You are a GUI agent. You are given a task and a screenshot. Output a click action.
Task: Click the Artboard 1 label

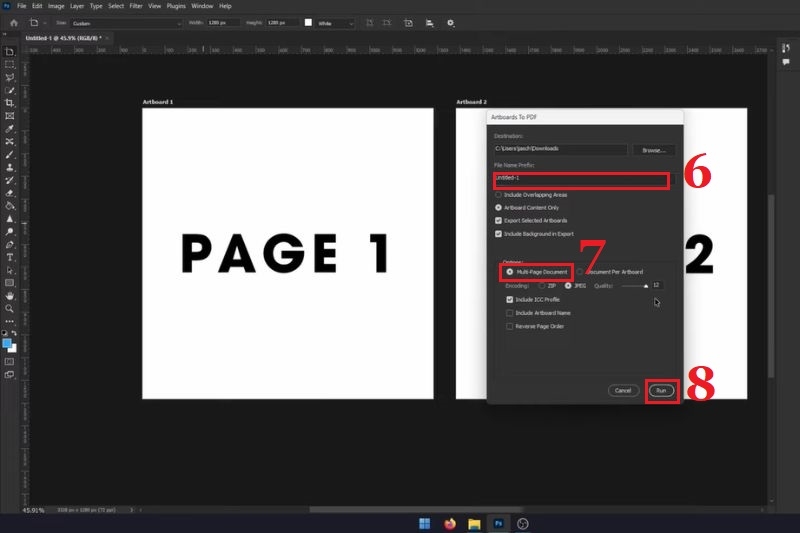pyautogui.click(x=158, y=102)
